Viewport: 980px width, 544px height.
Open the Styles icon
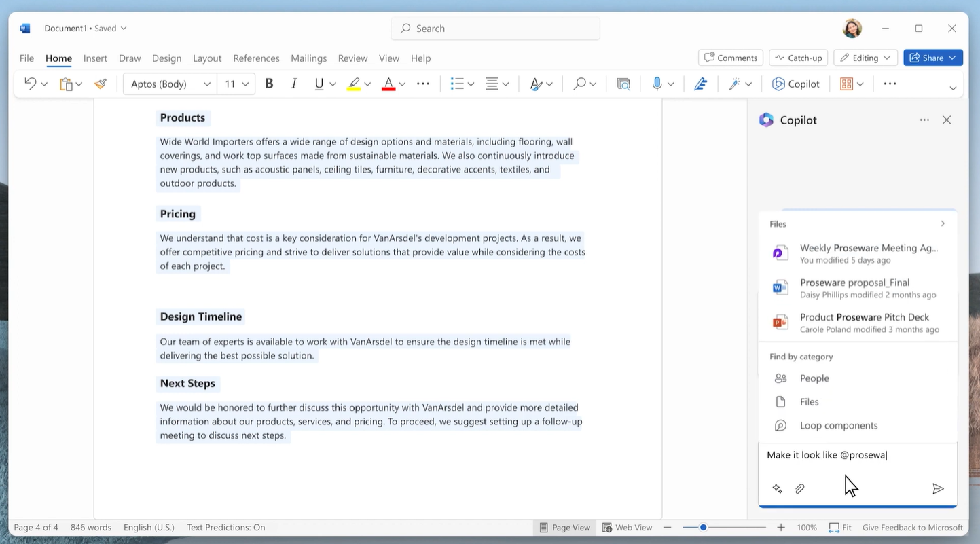536,84
